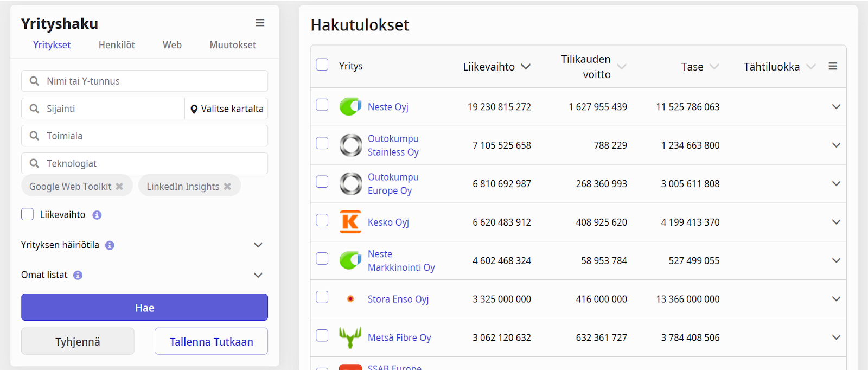Viewport: 868px width, 370px height.
Task: Expand the Omat listat section
Action: pyautogui.click(x=258, y=275)
